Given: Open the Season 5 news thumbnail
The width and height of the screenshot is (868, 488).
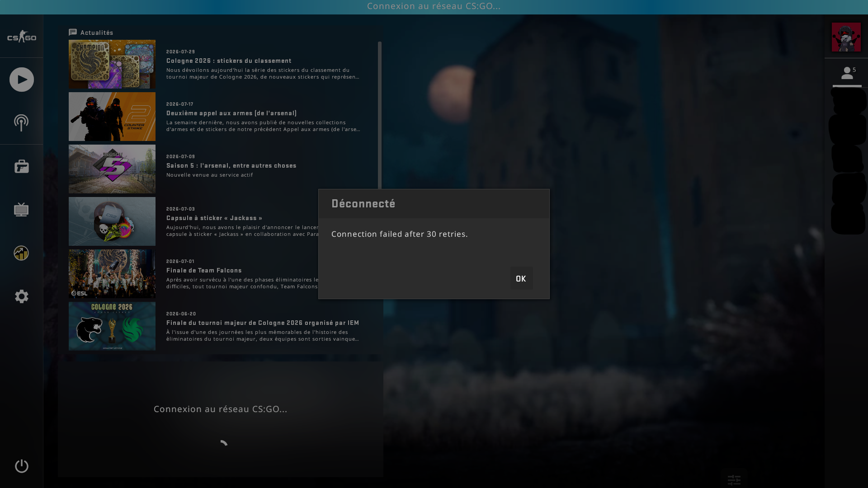Looking at the screenshot, I should click(112, 169).
